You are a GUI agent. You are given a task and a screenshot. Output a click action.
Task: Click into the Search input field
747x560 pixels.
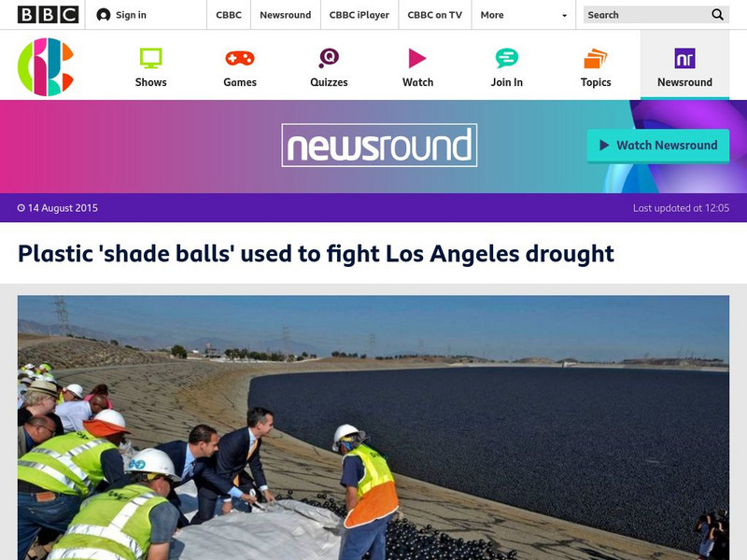(646, 15)
